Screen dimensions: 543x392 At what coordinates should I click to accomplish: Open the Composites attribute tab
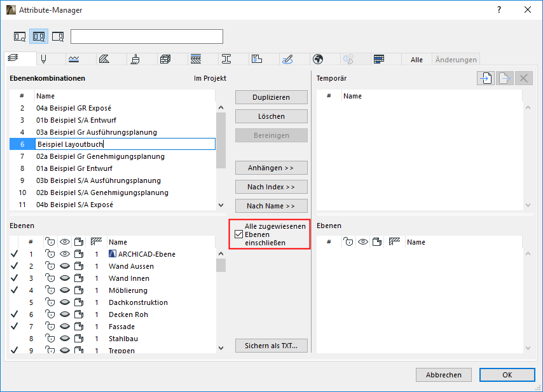196,59
